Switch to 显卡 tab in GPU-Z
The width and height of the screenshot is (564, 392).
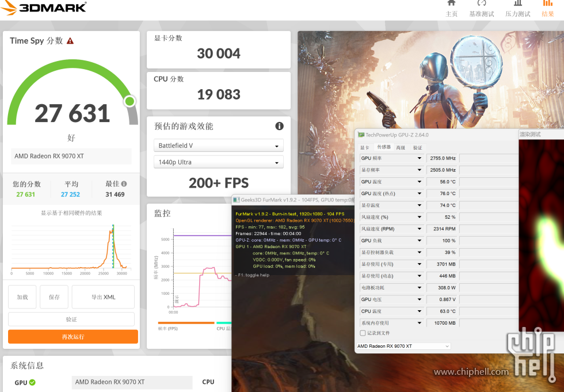(365, 147)
